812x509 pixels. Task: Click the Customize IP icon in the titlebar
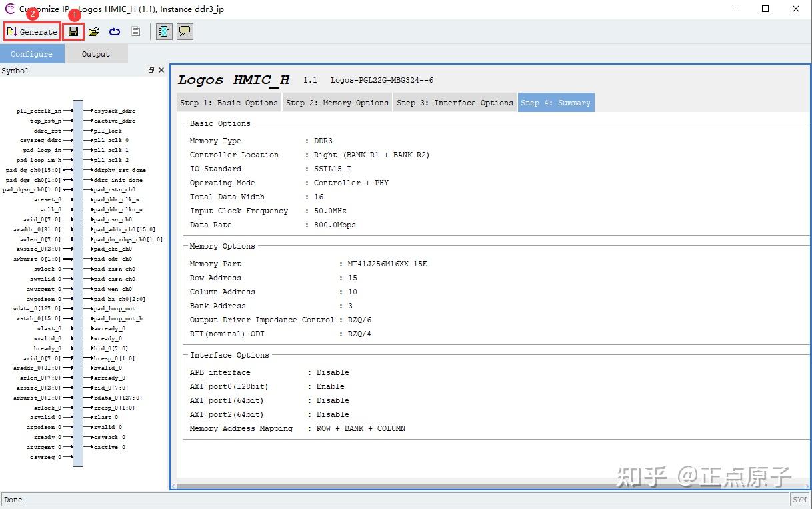9,9
